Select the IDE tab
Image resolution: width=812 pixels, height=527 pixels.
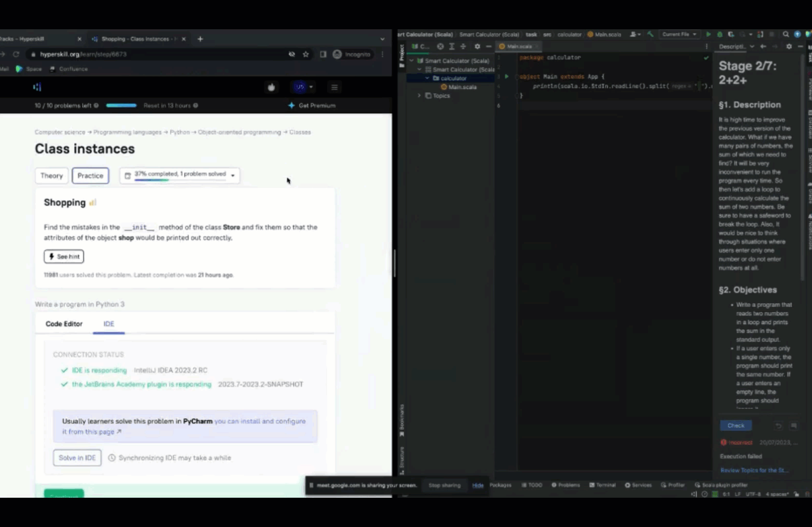[x=109, y=324]
